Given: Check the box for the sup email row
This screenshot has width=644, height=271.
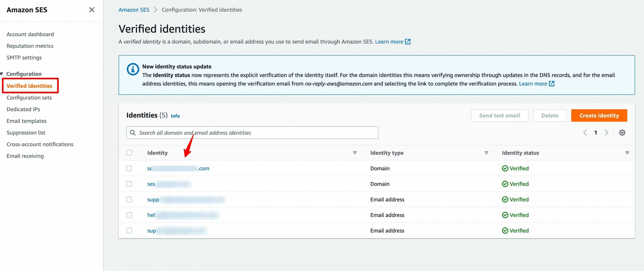Looking at the screenshot, I should tap(129, 231).
